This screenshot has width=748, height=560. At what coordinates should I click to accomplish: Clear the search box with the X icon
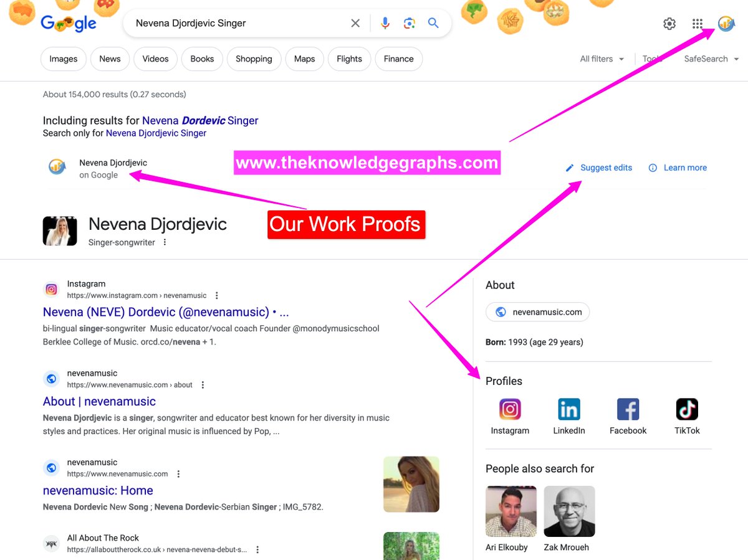point(355,23)
